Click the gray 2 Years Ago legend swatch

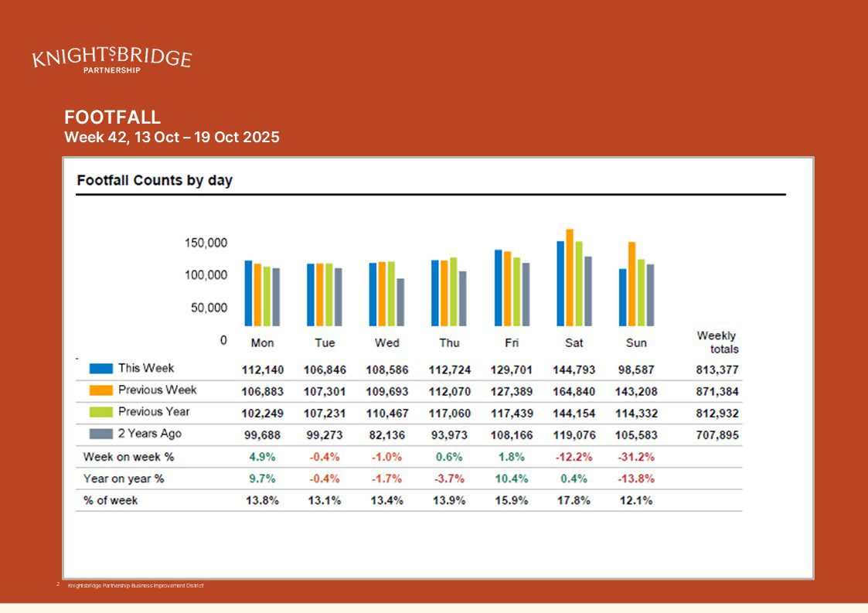coord(100,434)
